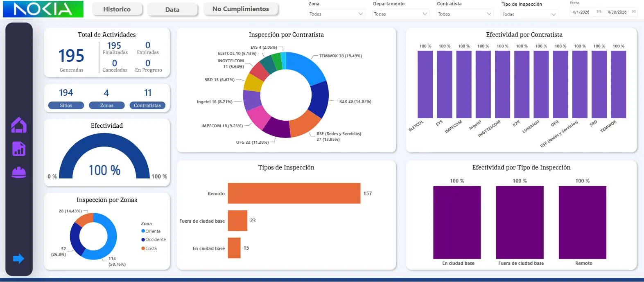Click the blue arrow icon in sidebar
644x282 pixels.
(x=19, y=258)
